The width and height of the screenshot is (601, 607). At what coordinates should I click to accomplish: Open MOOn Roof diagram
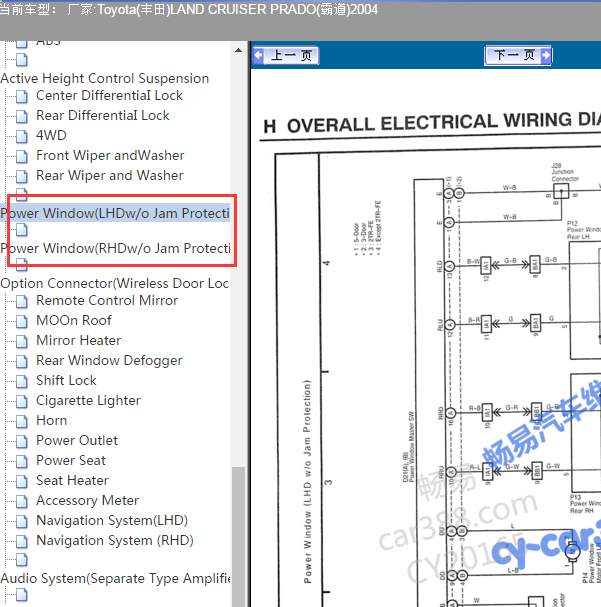pyautogui.click(x=74, y=321)
